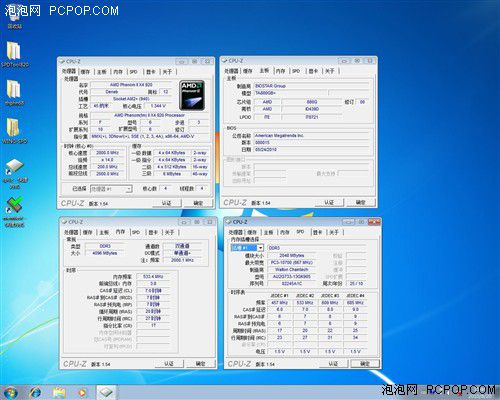Screen dimensions: 500x400
Task: Click the "457 MHz" JEDEC #1 frequency cell
Action: 280,303
